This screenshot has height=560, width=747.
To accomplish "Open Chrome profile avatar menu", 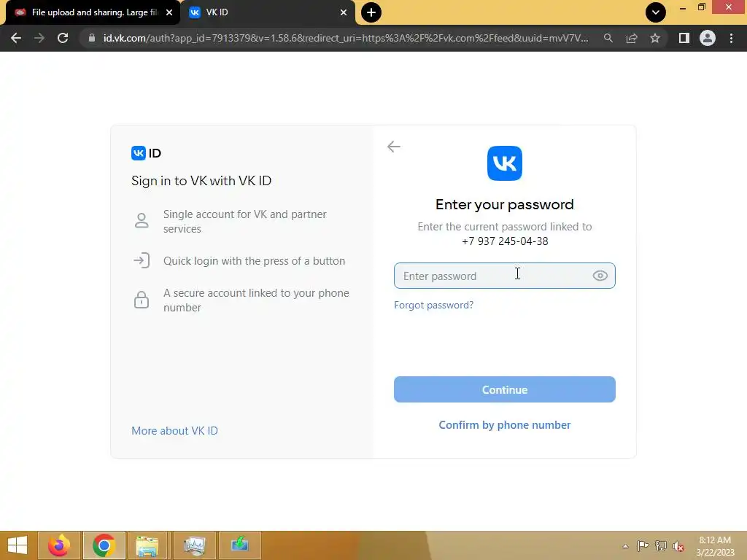I will pyautogui.click(x=708, y=38).
